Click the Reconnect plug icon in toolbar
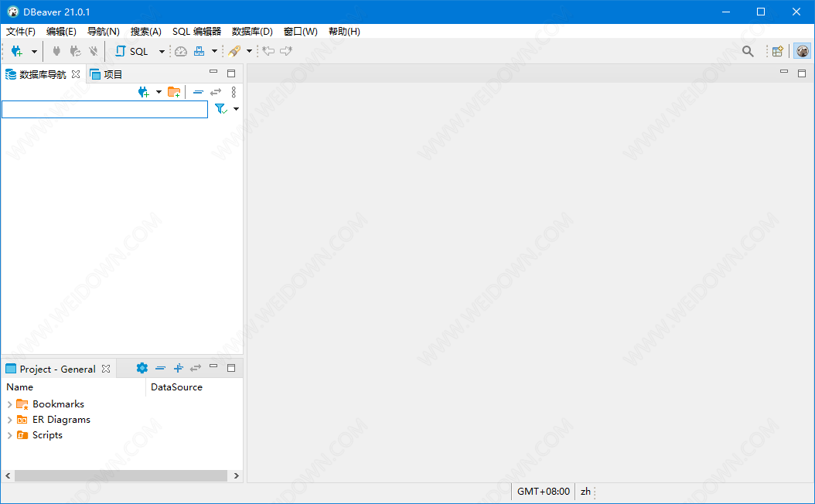 pos(75,51)
